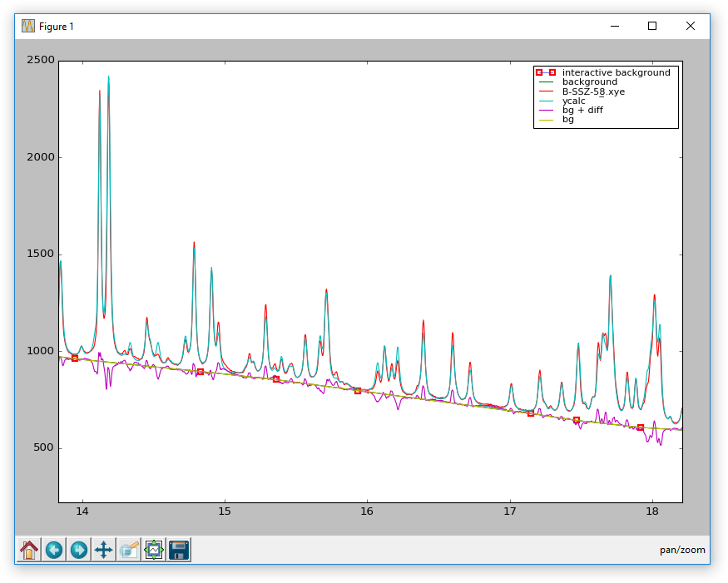The image size is (728, 583).
Task: Click the pan/zoom status text
Action: pos(682,550)
